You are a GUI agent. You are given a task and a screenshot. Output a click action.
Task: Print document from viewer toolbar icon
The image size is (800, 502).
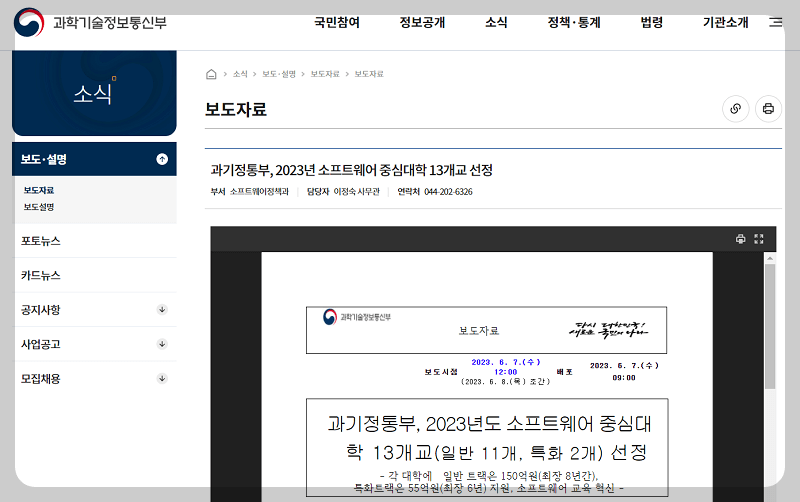(x=740, y=239)
